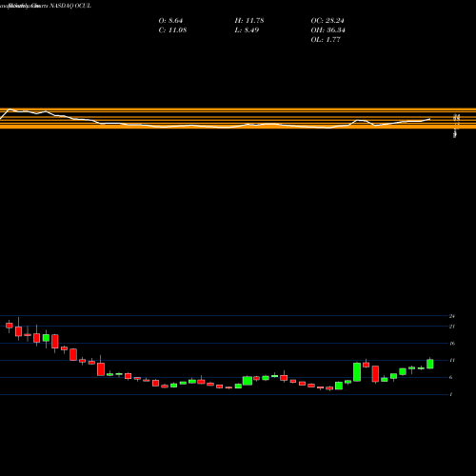Select the high value H: 11.78

pyautogui.click(x=249, y=21)
